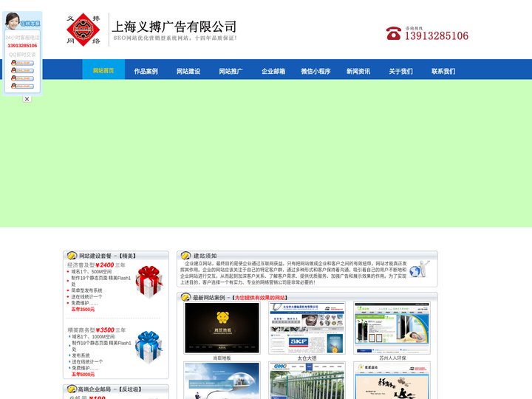Viewport: 532px width, 399px height.
Task: Click the 太仓大德 caption link
Action: coord(307,358)
